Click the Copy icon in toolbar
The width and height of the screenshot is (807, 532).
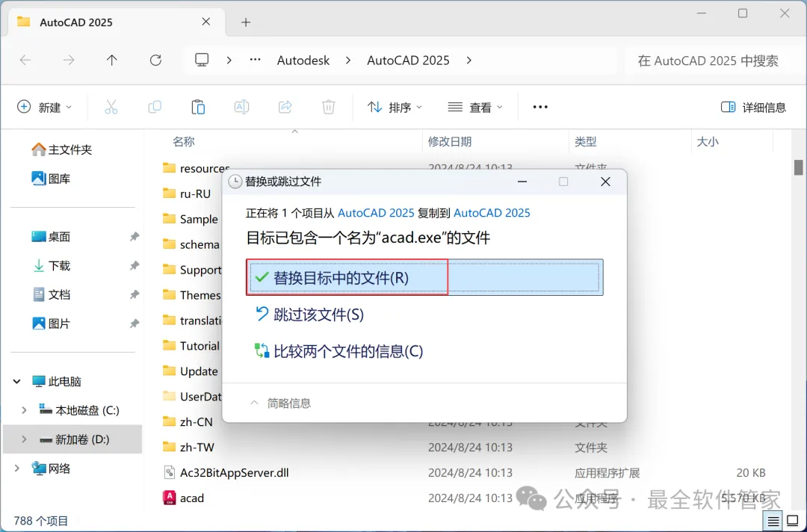click(155, 107)
